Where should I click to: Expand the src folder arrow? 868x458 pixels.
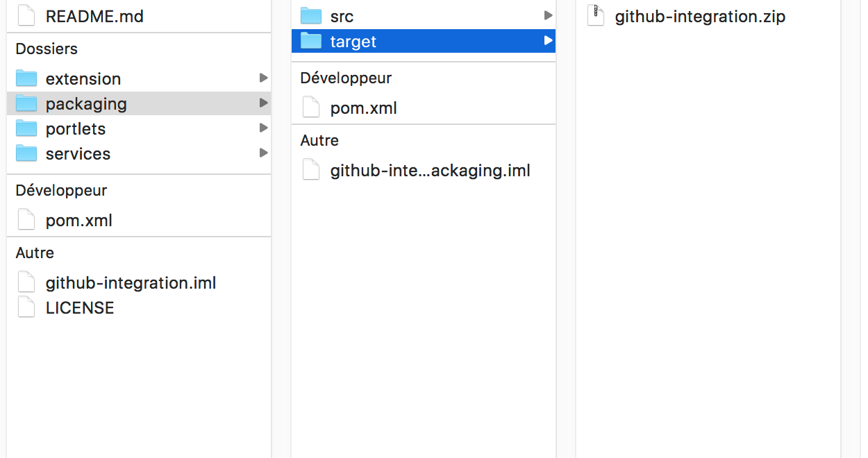[548, 15]
